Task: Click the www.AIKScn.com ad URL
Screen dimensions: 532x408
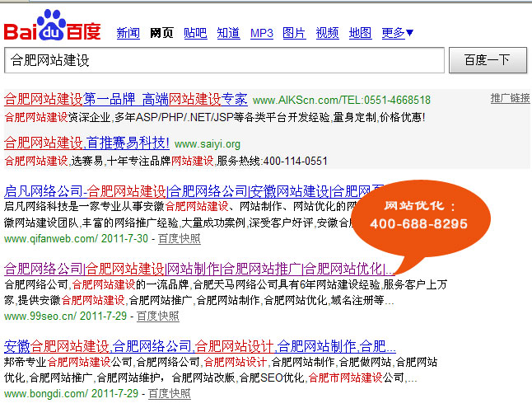Action: pos(342,100)
